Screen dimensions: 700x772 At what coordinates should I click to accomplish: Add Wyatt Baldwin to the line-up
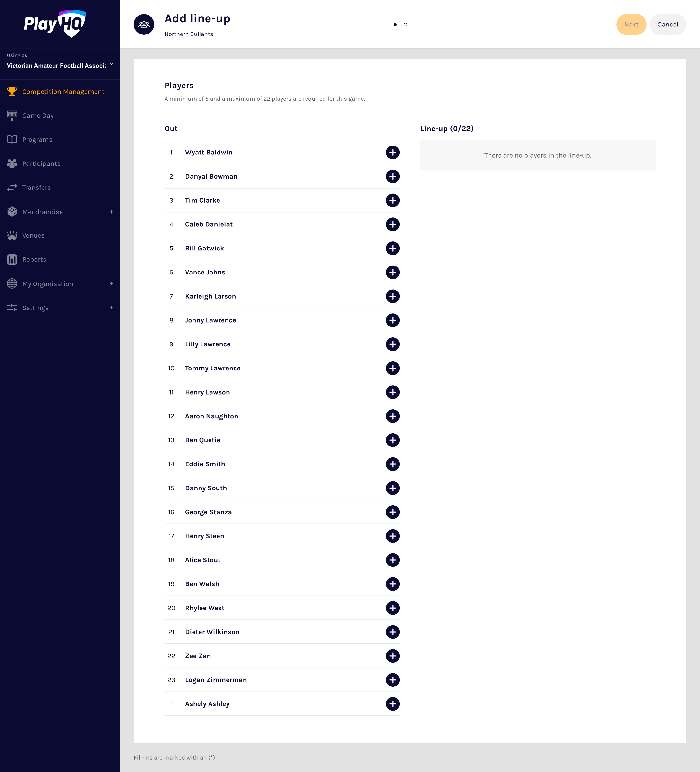click(x=392, y=152)
